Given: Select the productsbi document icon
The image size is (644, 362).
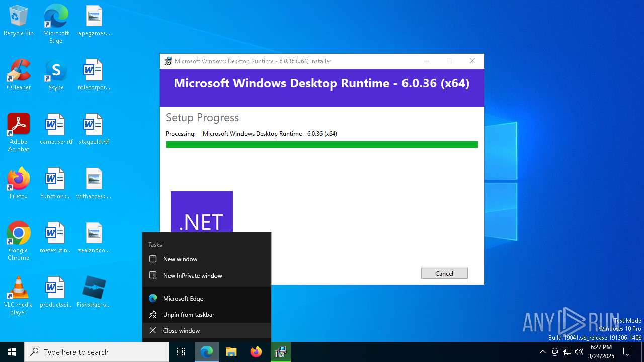Looking at the screenshot, I should coord(56,293).
